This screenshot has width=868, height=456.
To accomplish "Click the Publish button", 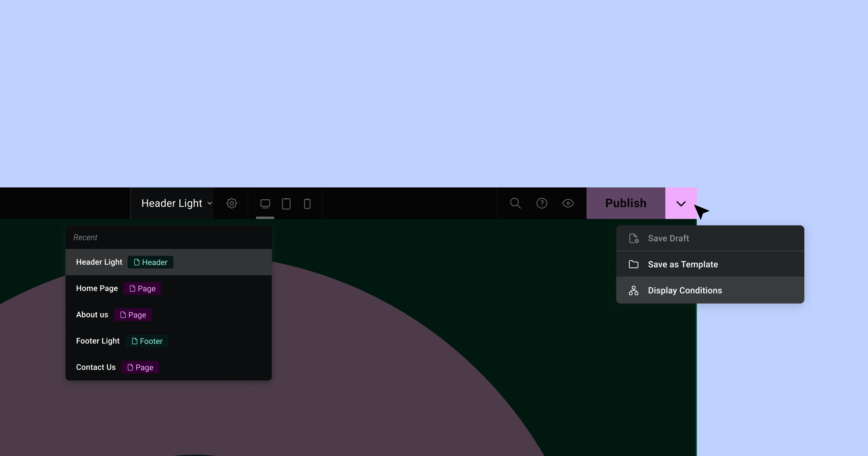I will coord(626,203).
